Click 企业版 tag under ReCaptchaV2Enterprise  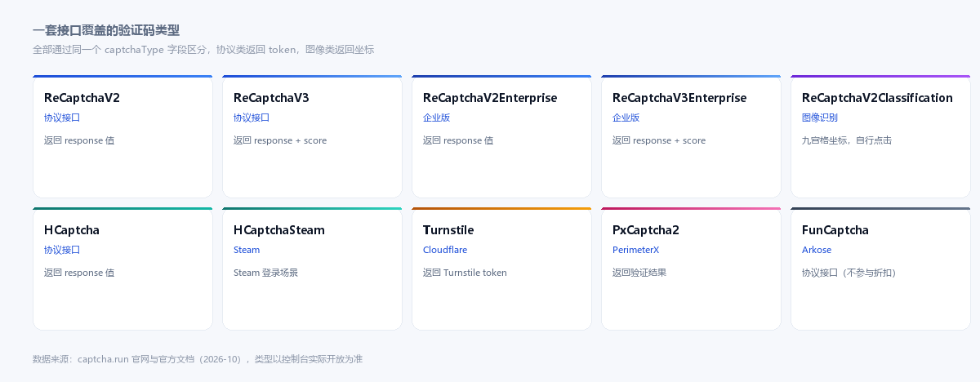click(436, 118)
